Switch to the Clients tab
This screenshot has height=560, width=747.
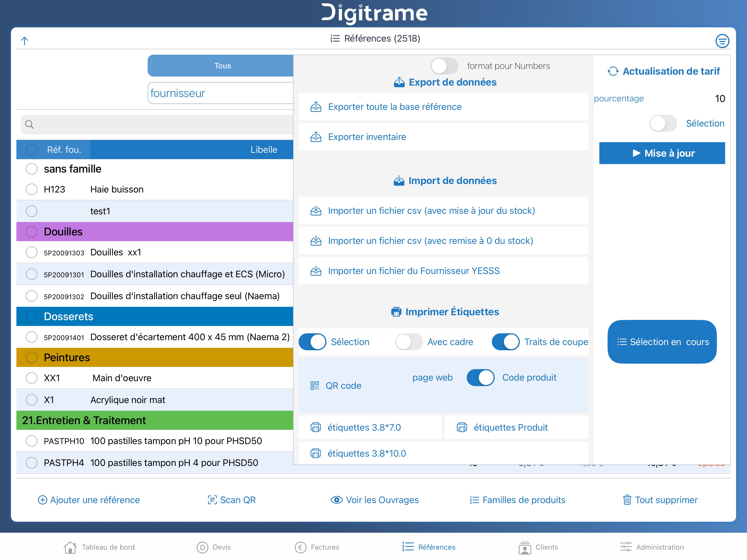[538, 547]
